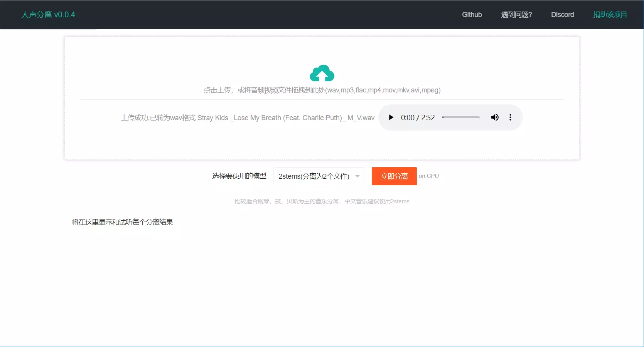Viewport: 644px width, 347px height.
Task: Click the cloud upload icon
Action: tap(322, 73)
